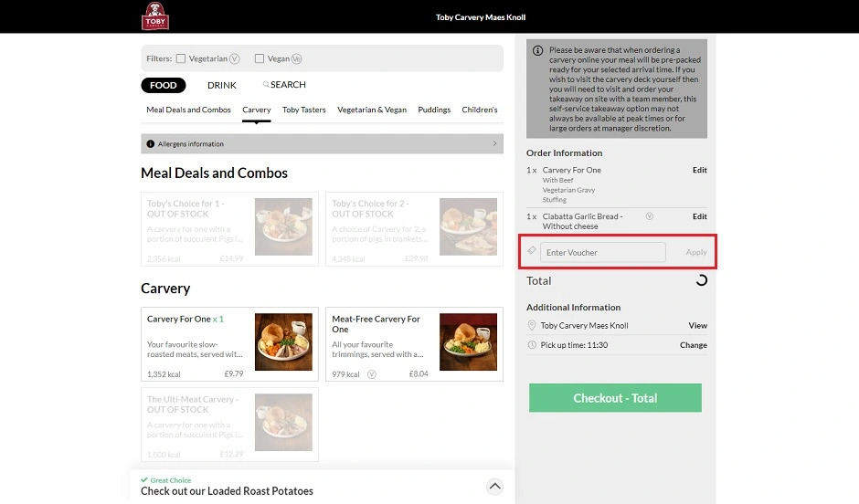Screen dimensions: 859x504
Task: Click the info icon in the notice box
Action: point(538,50)
